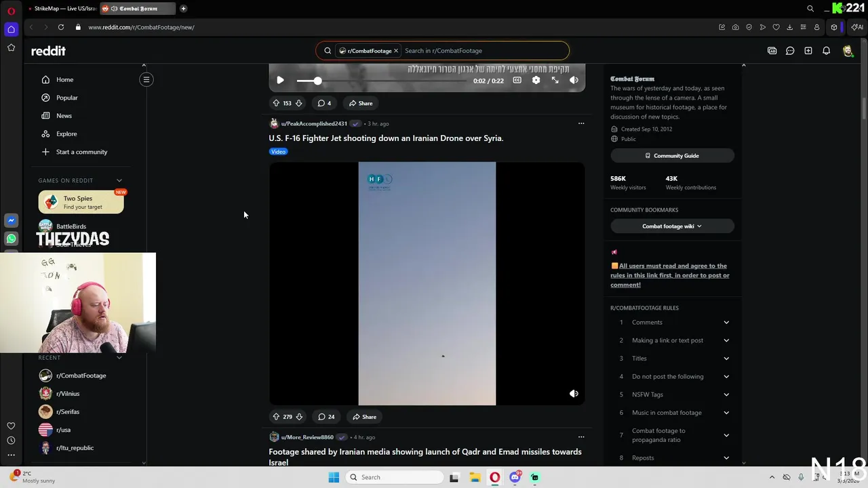Click Start a community
Viewport: 868px width, 488px height.
click(x=81, y=152)
